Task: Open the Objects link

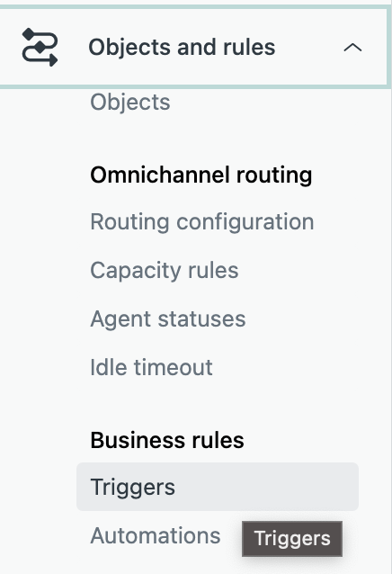Action: [130, 102]
